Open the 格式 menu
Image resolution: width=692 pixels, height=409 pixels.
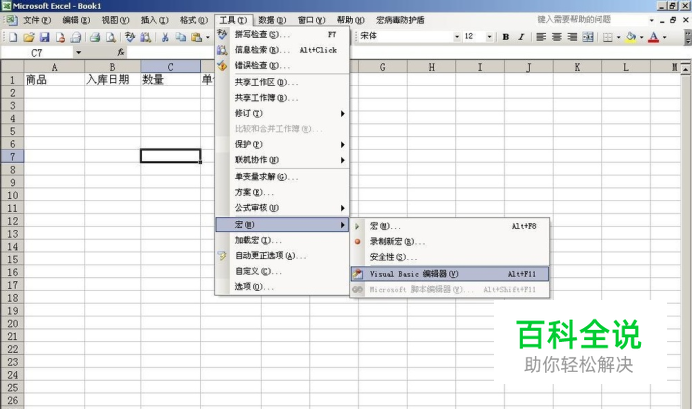[x=194, y=20]
